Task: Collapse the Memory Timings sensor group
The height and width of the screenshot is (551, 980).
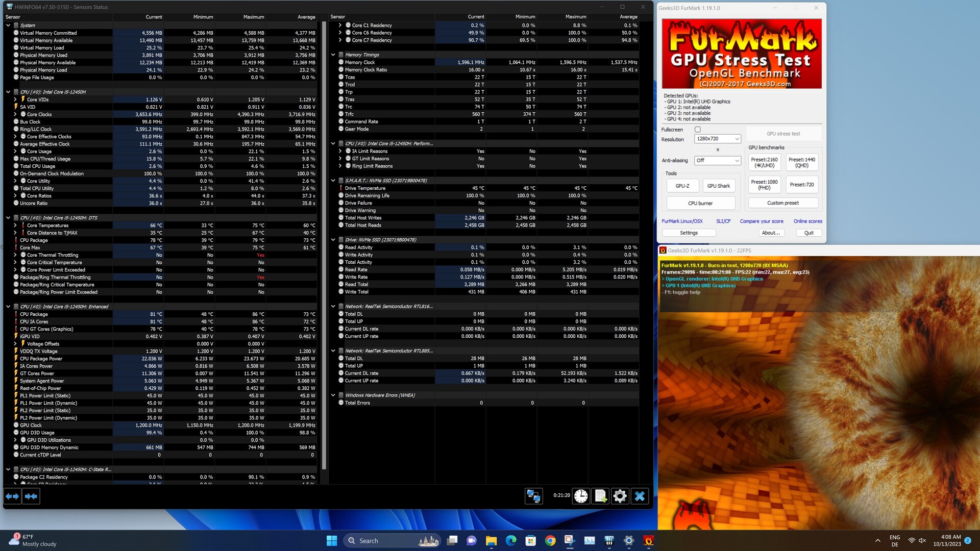Action: click(x=333, y=55)
